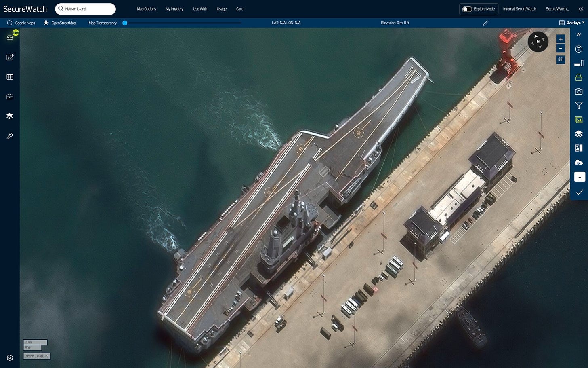Click the Map Transparency label

[x=103, y=23]
